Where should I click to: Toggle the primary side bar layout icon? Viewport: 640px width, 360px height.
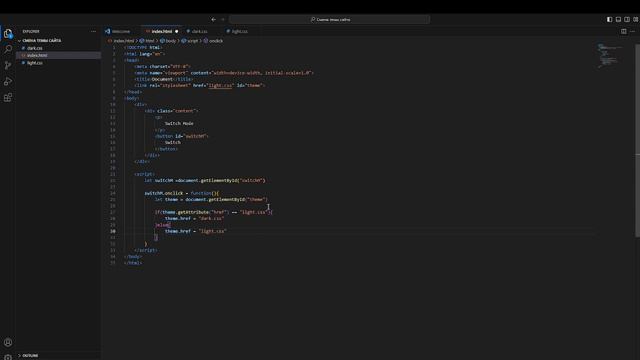(609, 19)
